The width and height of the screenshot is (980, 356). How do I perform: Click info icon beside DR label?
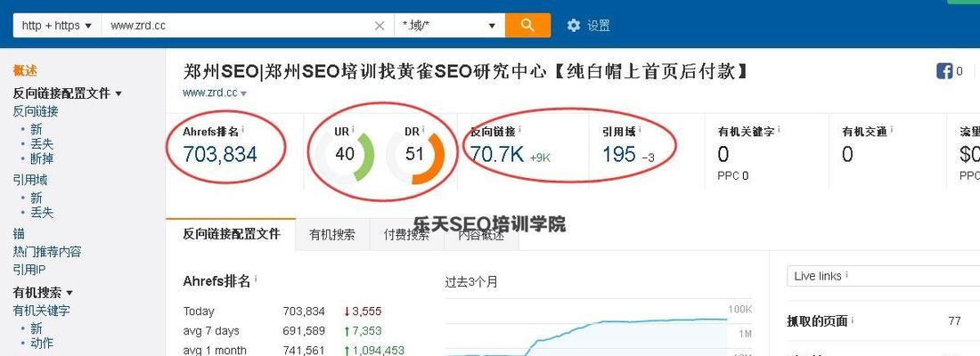(x=424, y=130)
